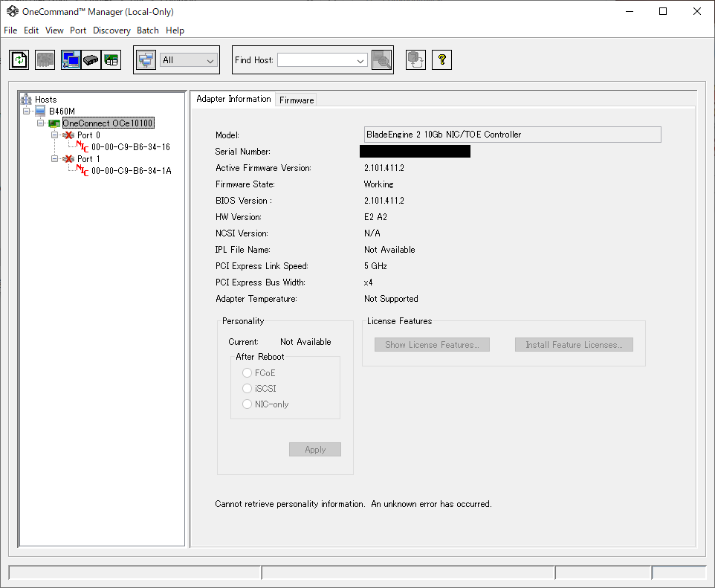Open the Discovery menu
715x588 pixels.
tap(111, 30)
